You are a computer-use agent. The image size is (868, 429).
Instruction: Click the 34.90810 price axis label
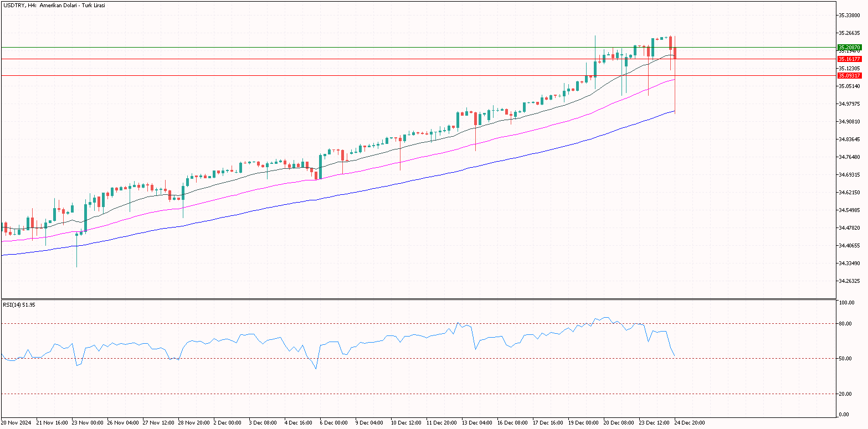849,122
